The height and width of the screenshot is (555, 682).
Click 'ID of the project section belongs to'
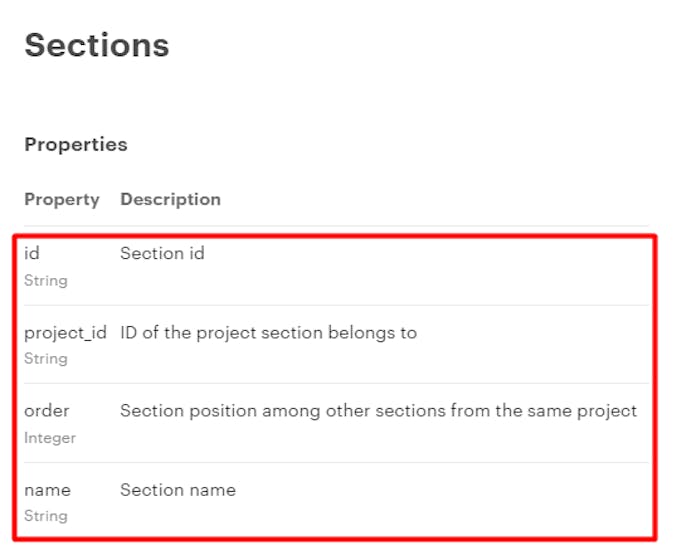pyautogui.click(x=268, y=332)
